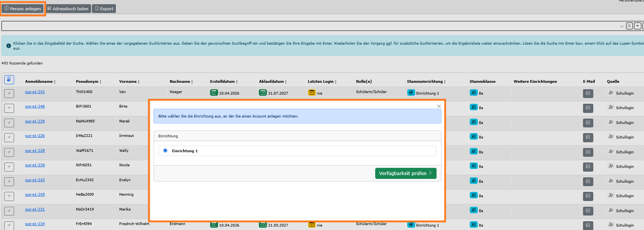Sort table by Nachname column header
The height and width of the screenshot is (230, 644).
[x=181, y=82]
